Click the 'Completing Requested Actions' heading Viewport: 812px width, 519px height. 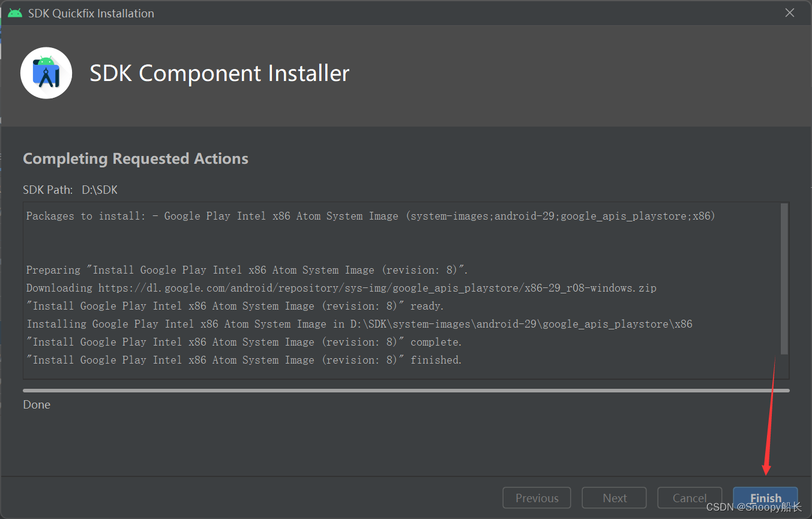(136, 158)
